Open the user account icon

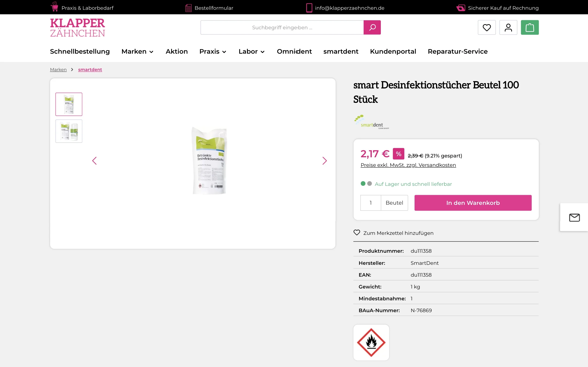click(508, 27)
